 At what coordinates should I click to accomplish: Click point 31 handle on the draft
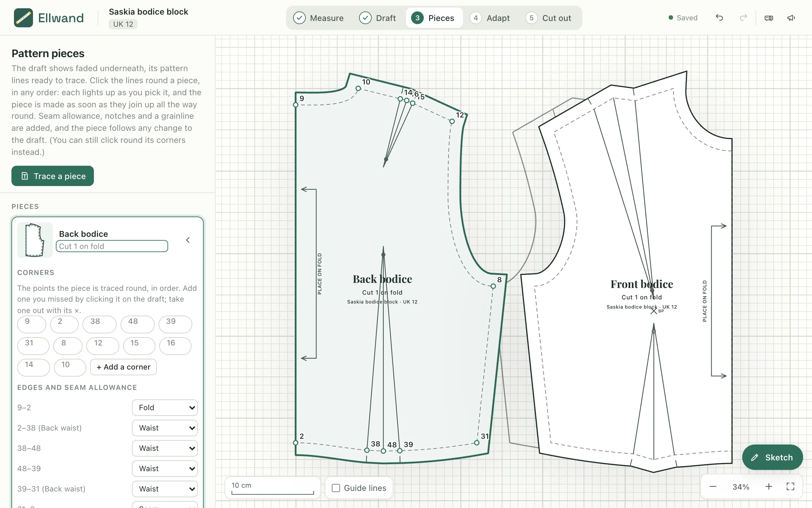(x=477, y=443)
